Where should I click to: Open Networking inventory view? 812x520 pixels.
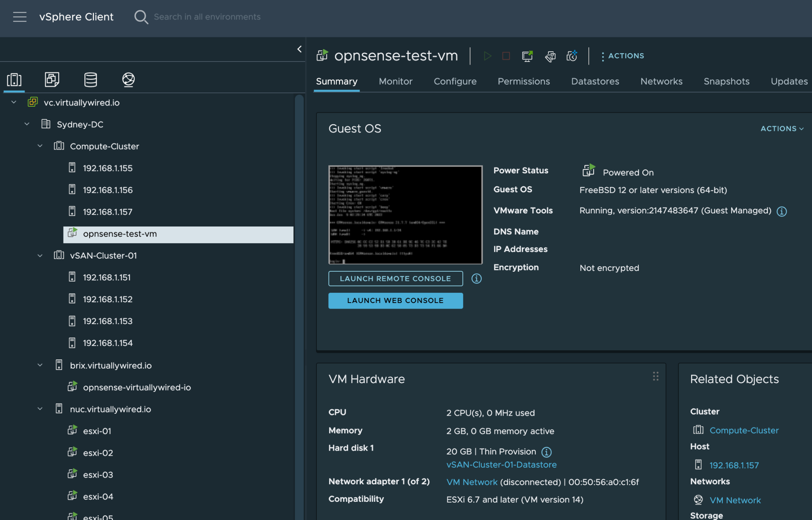pyautogui.click(x=128, y=80)
